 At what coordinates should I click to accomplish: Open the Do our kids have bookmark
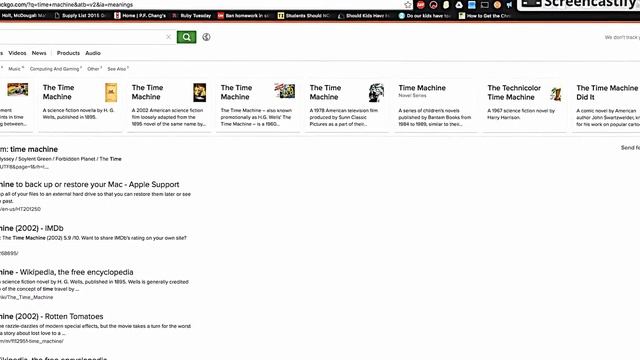click(424, 16)
